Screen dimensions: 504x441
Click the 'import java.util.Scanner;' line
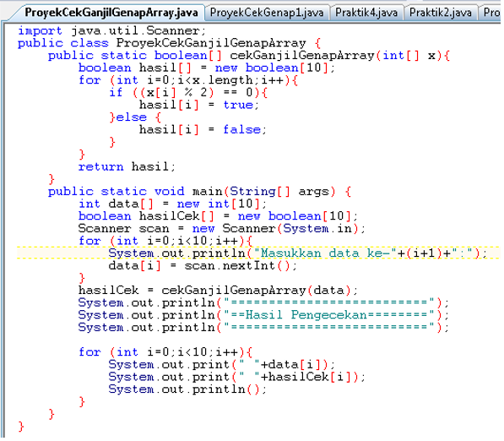(111, 30)
